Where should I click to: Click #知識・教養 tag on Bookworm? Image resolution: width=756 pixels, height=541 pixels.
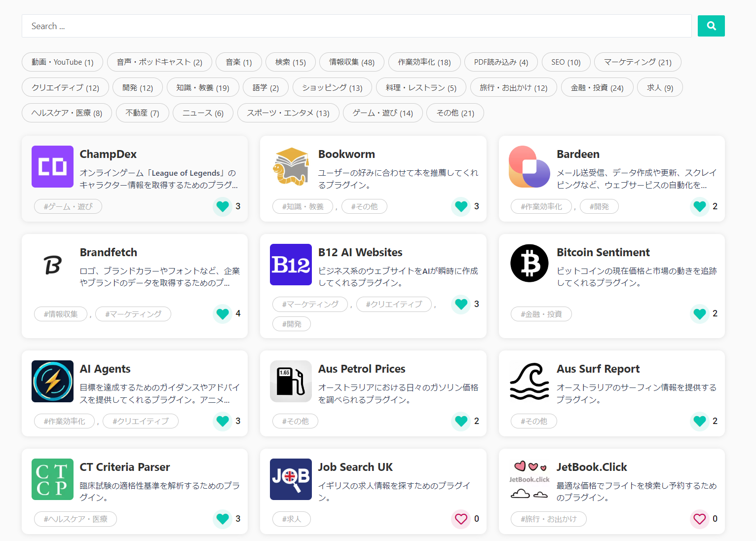coord(302,206)
